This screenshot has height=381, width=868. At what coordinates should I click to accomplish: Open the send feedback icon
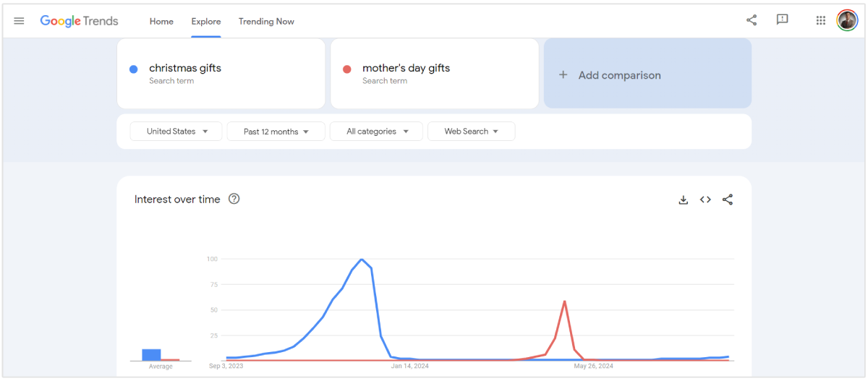pos(782,20)
